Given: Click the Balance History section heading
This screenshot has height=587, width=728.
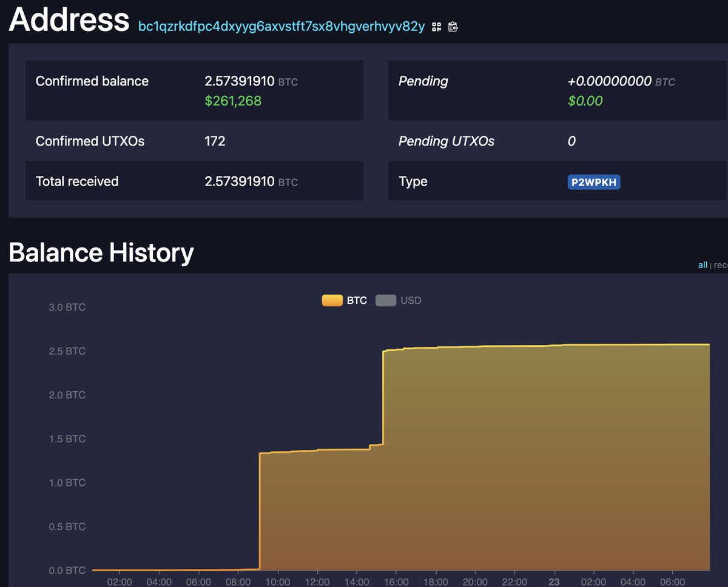Looking at the screenshot, I should (x=100, y=252).
